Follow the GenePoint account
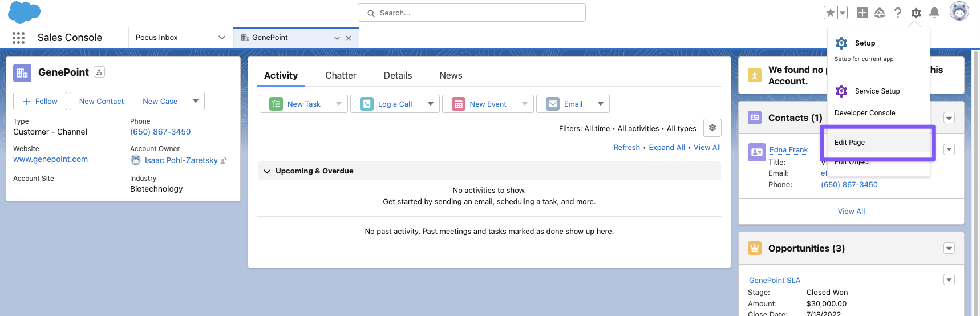The width and height of the screenshot is (980, 316). pyautogui.click(x=40, y=101)
